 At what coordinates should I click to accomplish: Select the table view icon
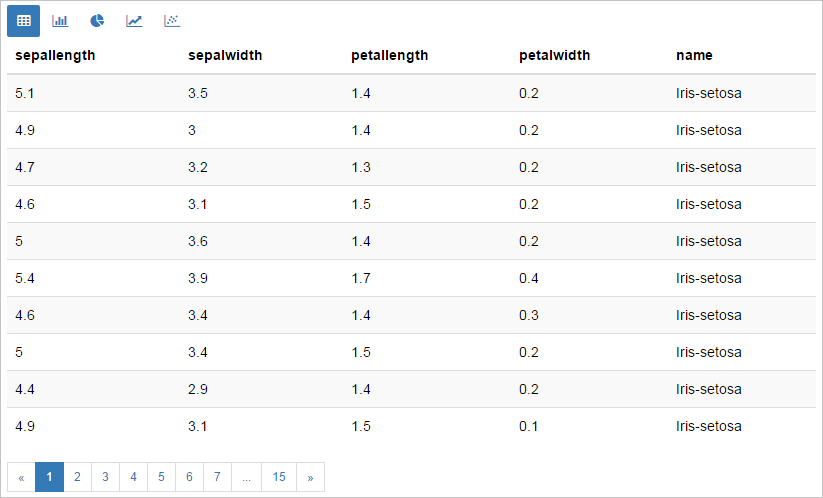[x=24, y=21]
